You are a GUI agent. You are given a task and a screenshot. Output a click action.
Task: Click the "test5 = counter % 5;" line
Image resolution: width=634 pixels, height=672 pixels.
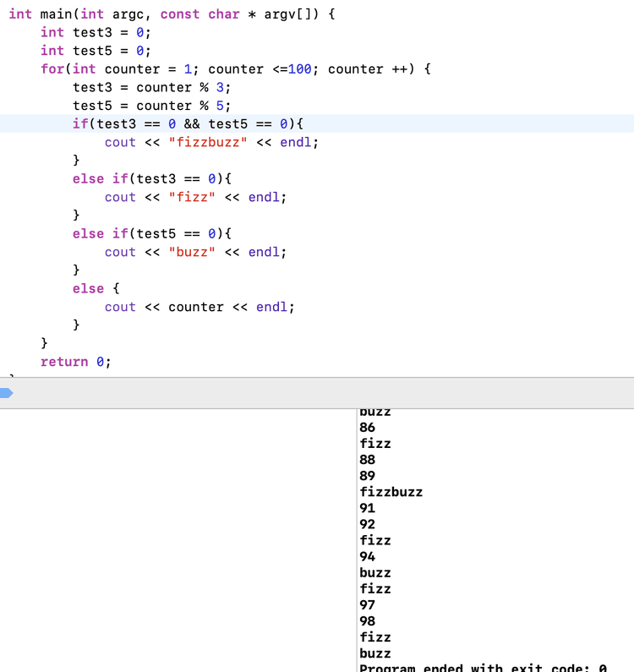151,106
